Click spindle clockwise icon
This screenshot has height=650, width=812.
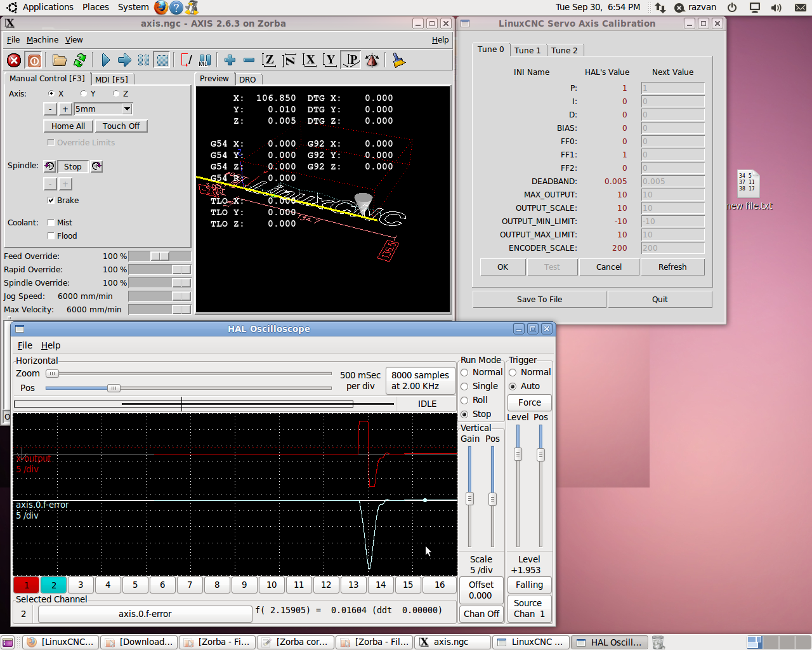pos(96,166)
